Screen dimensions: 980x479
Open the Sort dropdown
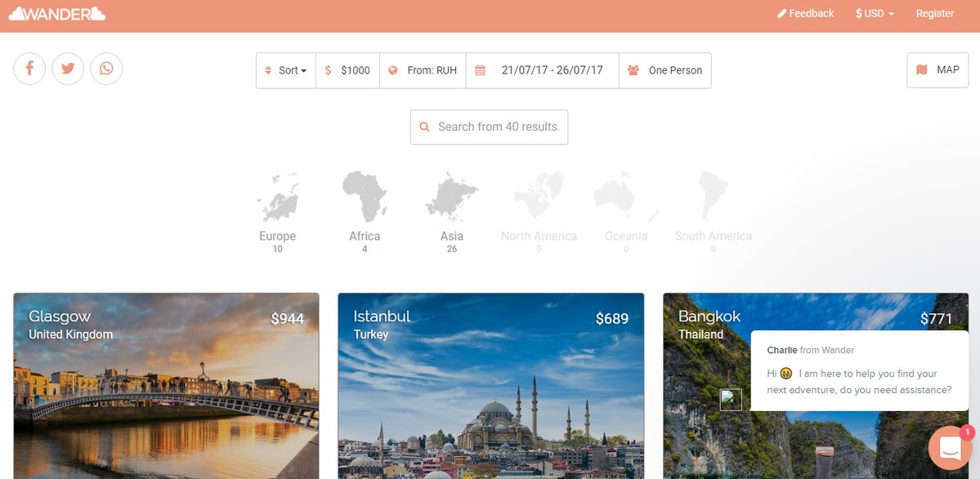point(286,70)
